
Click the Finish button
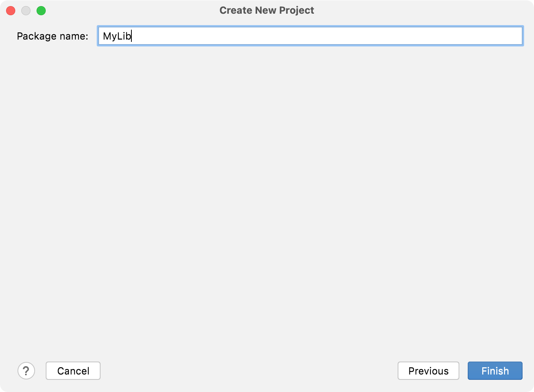coord(495,371)
